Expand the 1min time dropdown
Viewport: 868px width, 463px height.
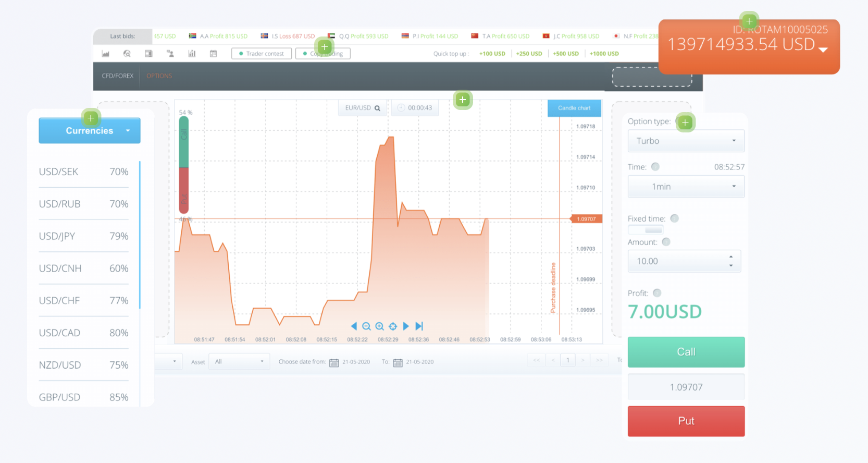(686, 187)
